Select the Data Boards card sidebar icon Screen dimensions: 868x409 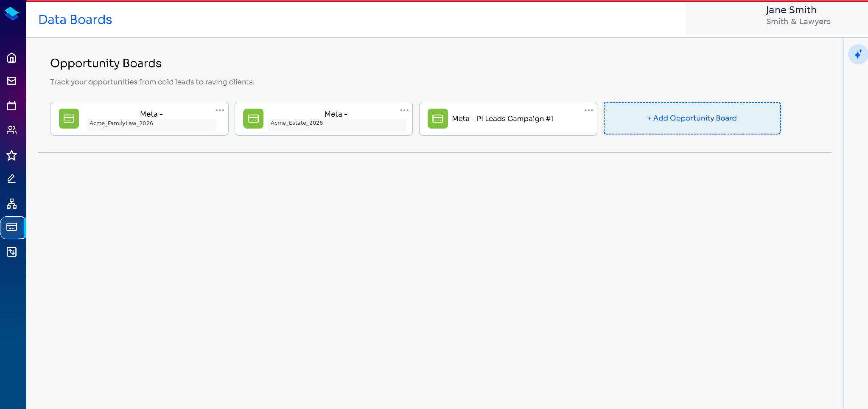click(12, 227)
